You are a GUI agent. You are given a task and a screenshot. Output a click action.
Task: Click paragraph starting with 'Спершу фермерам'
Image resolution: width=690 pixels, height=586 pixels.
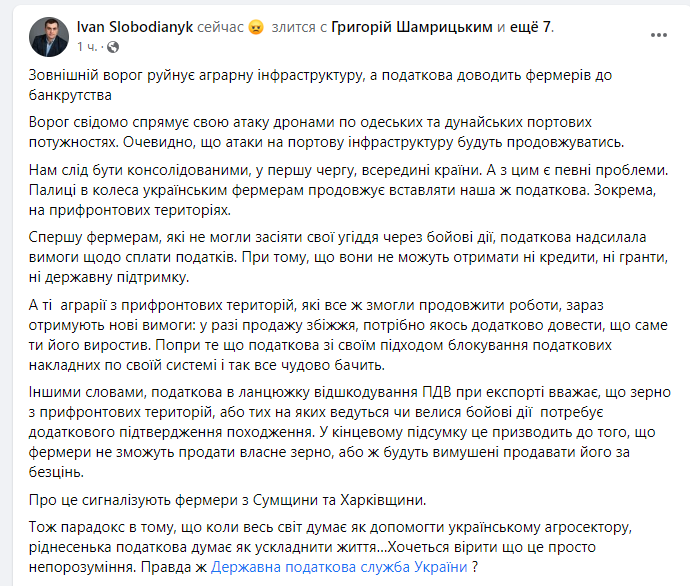pyautogui.click(x=349, y=257)
